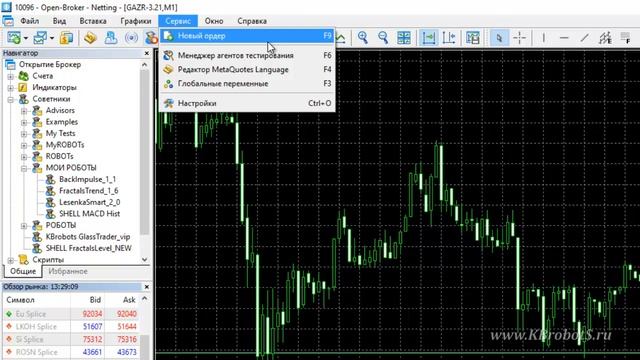Select the Fibonacci retracement tool

tap(625, 38)
